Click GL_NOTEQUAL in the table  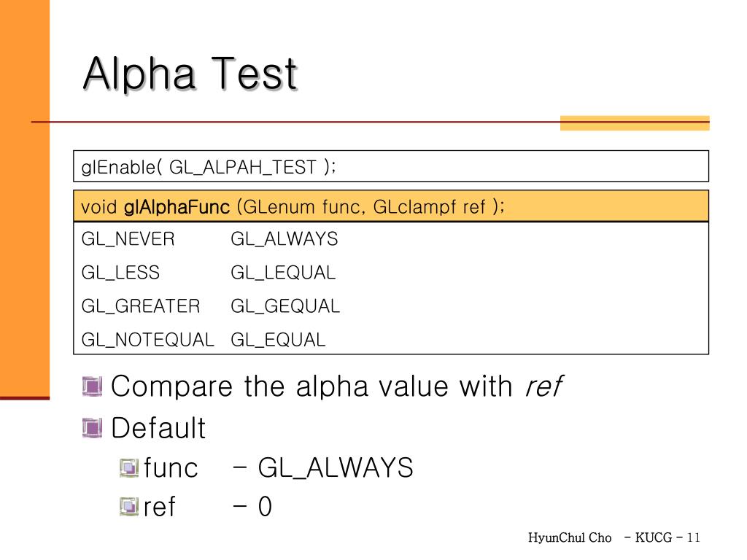tap(147, 340)
